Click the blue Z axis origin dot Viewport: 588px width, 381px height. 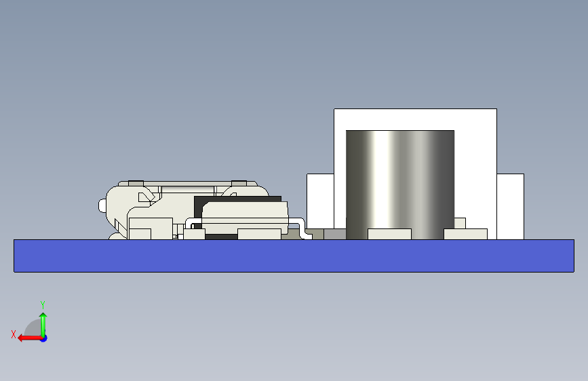pos(44,338)
